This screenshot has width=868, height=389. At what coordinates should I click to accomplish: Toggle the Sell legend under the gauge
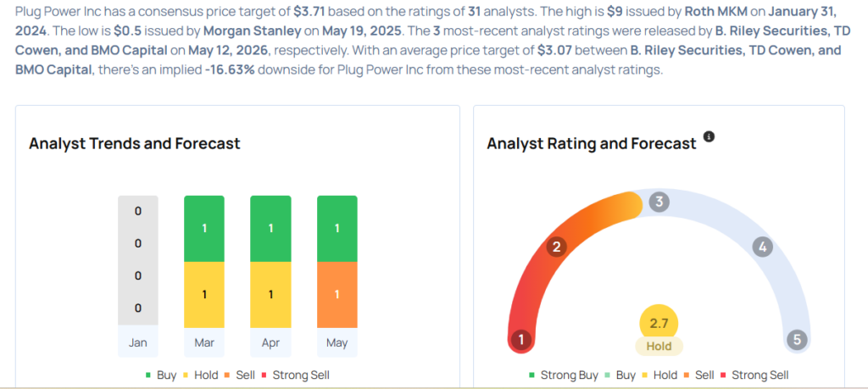click(x=698, y=375)
